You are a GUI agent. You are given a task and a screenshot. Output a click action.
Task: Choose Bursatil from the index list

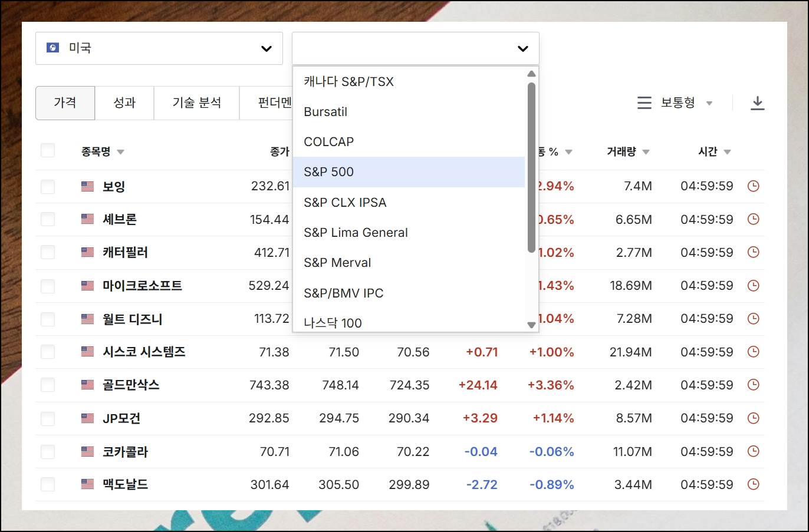[409, 111]
